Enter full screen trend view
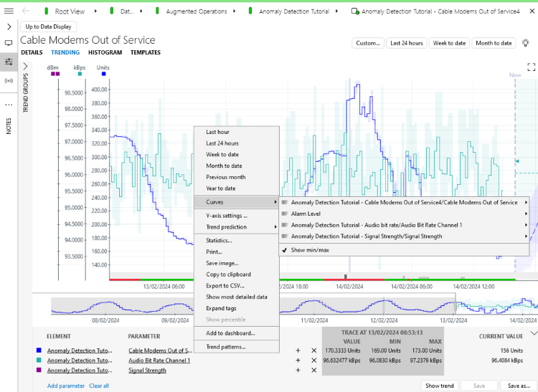This screenshot has height=392, width=538. [531, 67]
